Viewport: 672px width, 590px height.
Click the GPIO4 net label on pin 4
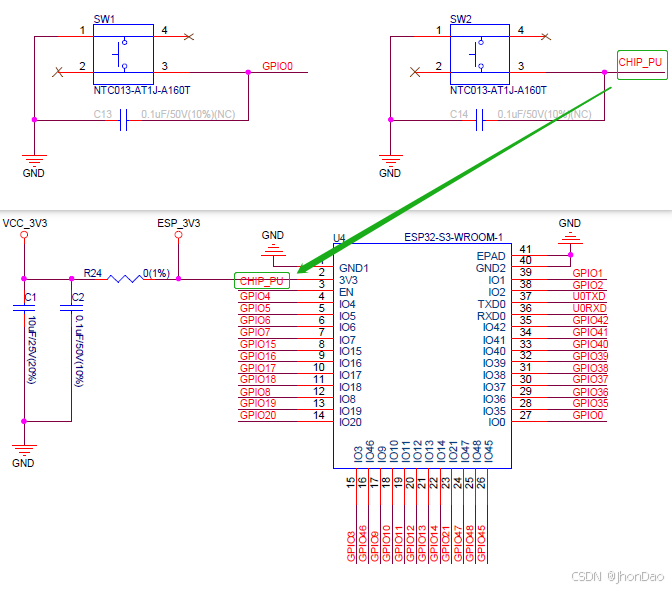255,296
